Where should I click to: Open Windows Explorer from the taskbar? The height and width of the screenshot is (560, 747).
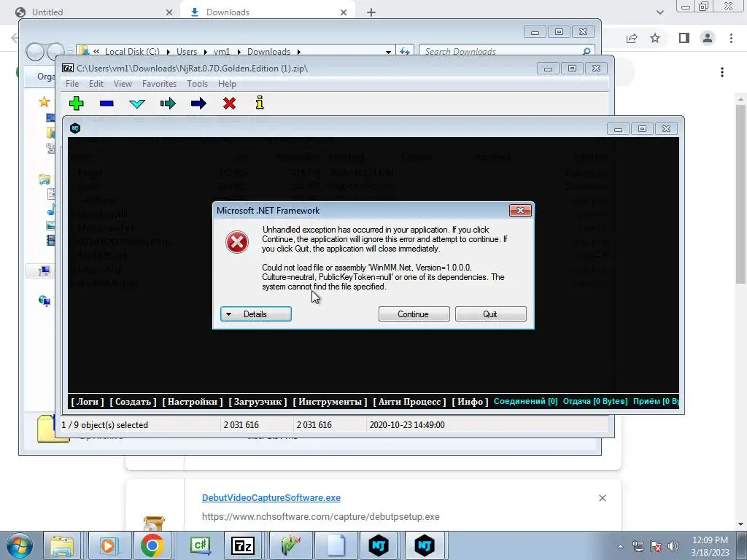pyautogui.click(x=62, y=545)
